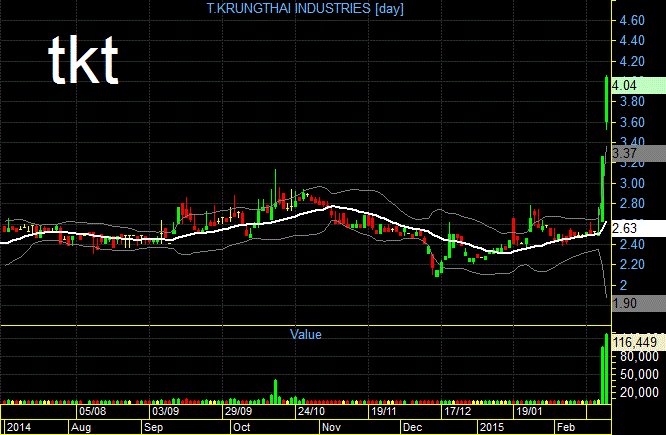Click the 3.80 price axis label
Screen dimensions: 666x435
[632, 102]
